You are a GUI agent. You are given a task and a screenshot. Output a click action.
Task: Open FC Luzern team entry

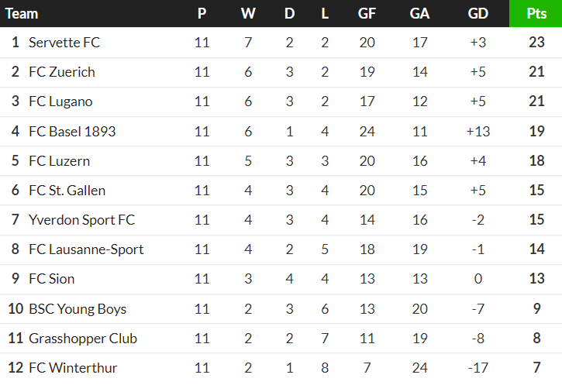point(59,161)
